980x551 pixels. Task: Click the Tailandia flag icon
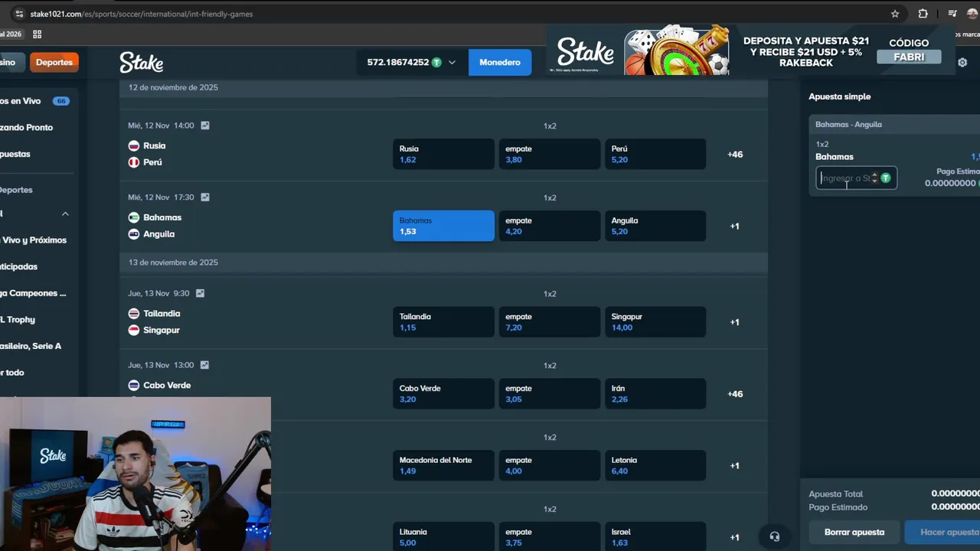click(133, 314)
